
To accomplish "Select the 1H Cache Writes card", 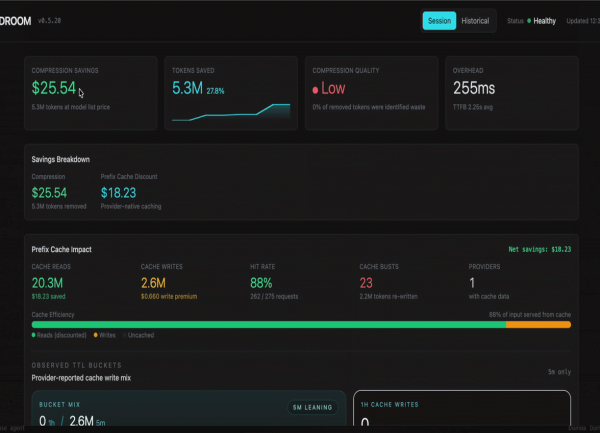I will click(x=462, y=409).
